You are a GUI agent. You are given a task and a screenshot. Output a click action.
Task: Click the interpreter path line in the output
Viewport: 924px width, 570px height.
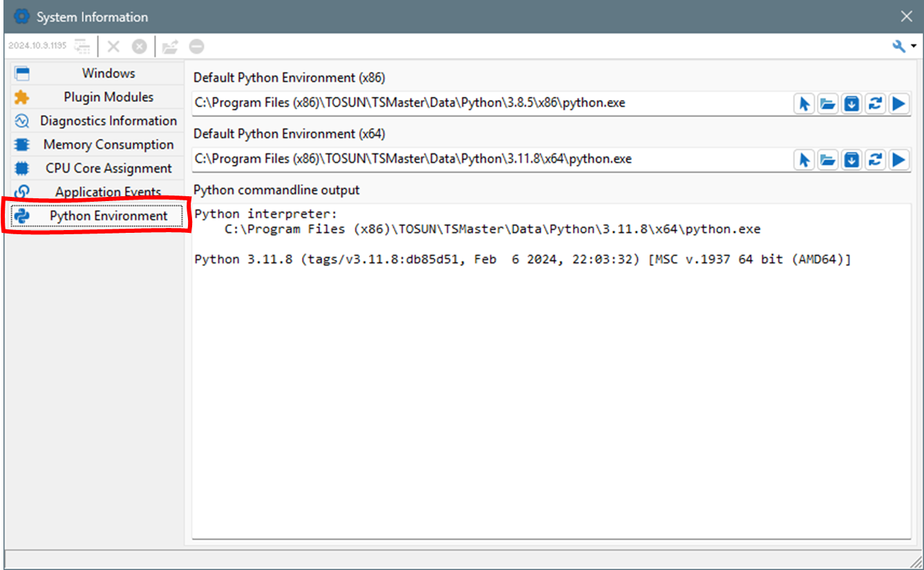[493, 229]
